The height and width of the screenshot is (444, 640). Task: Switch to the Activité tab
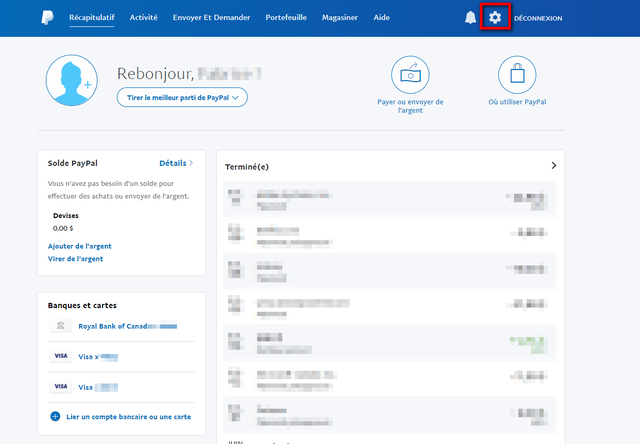click(143, 18)
